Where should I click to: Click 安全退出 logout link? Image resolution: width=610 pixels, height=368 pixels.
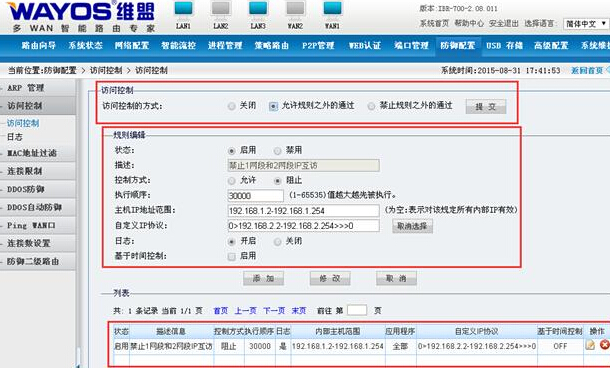(x=504, y=23)
